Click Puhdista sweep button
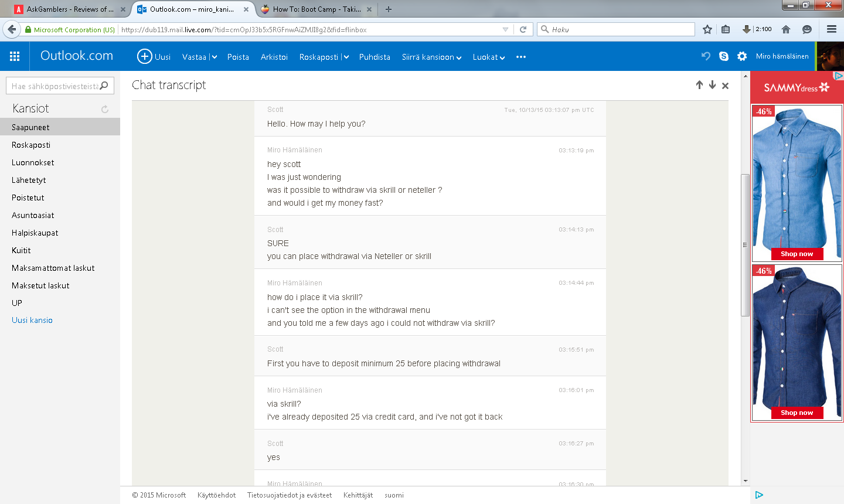 (x=375, y=57)
